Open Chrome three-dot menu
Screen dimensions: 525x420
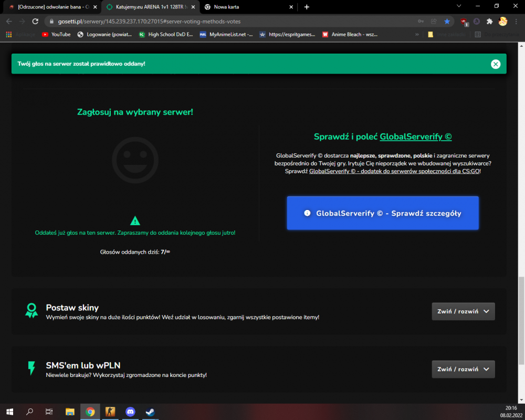coord(516,22)
